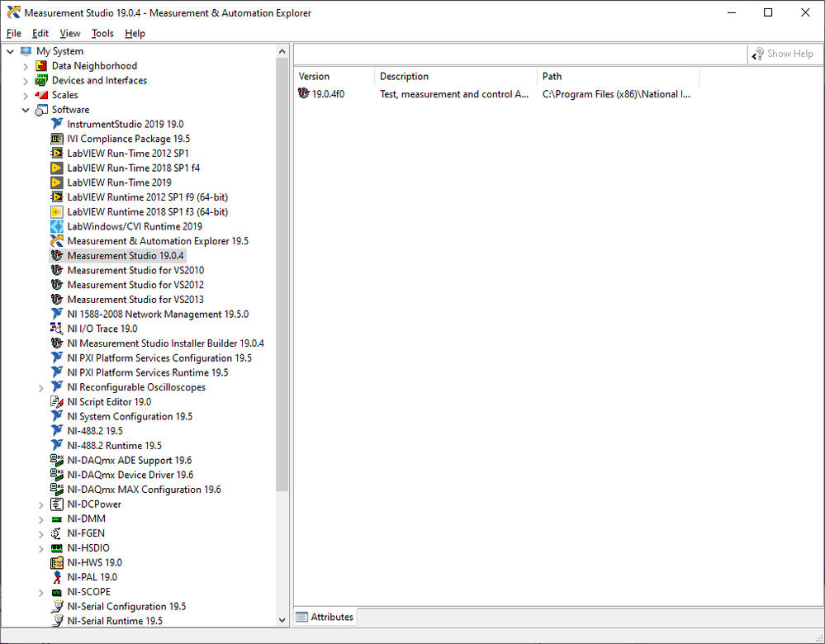Click the NI-FGEN waveform icon

point(57,533)
